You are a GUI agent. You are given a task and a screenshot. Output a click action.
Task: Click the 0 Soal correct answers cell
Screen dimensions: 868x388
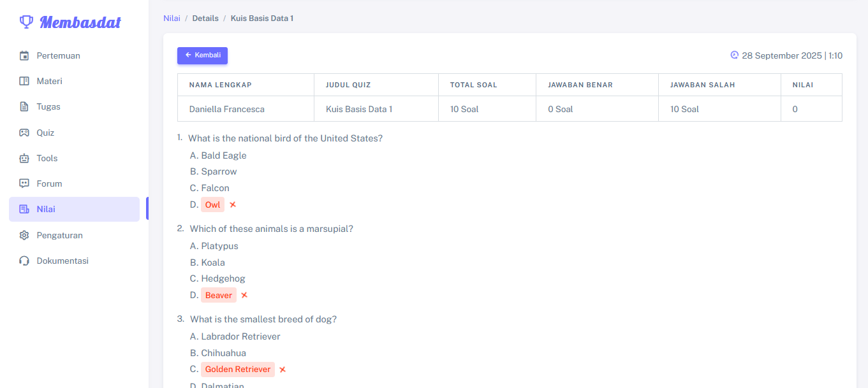click(597, 109)
